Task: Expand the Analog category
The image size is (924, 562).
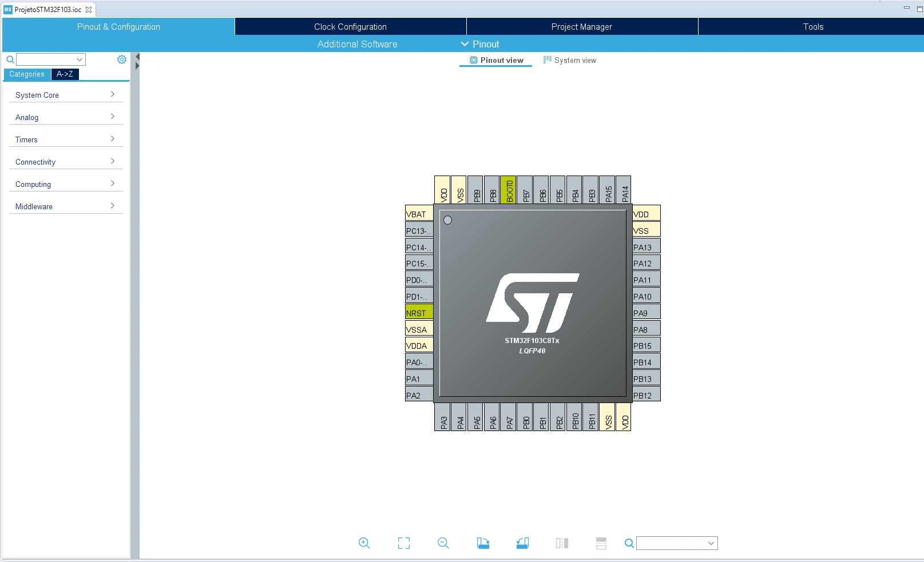Action: click(66, 117)
